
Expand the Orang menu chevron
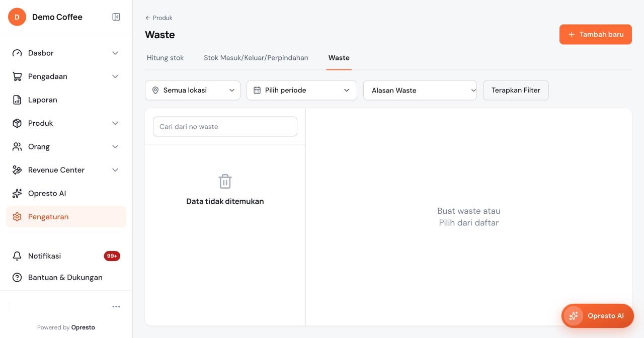pyautogui.click(x=115, y=147)
